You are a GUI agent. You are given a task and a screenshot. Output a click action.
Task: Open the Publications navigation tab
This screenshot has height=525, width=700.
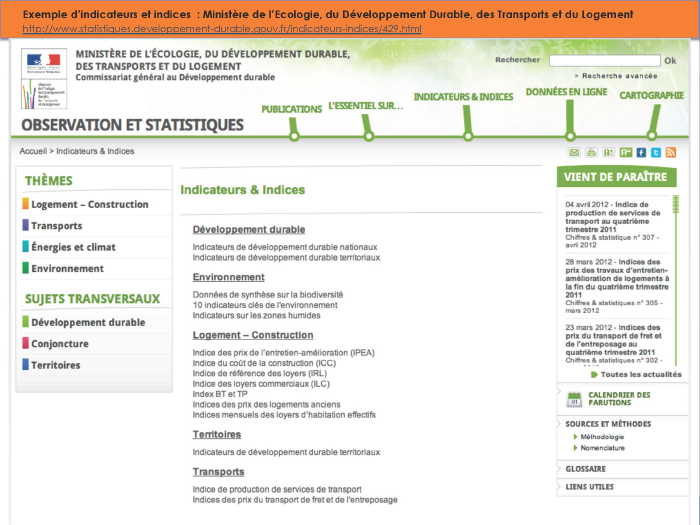291,109
